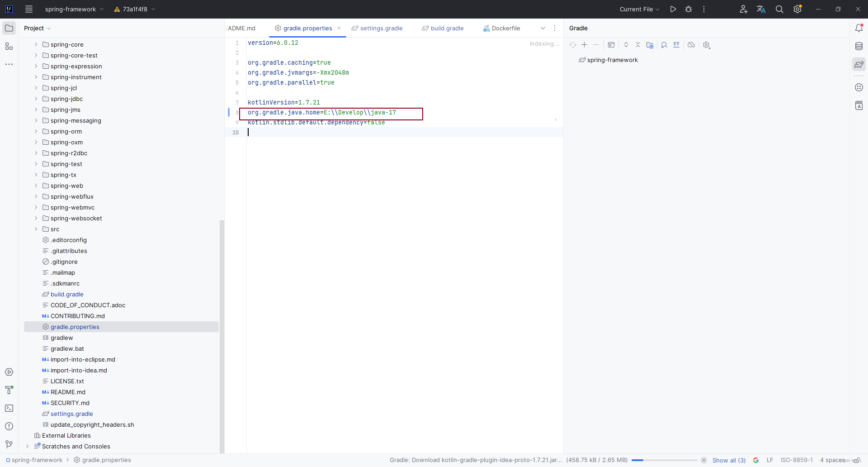Click gradle.properties breadcrumb in status bar
Viewport: 868px width, 467px height.
click(103, 460)
